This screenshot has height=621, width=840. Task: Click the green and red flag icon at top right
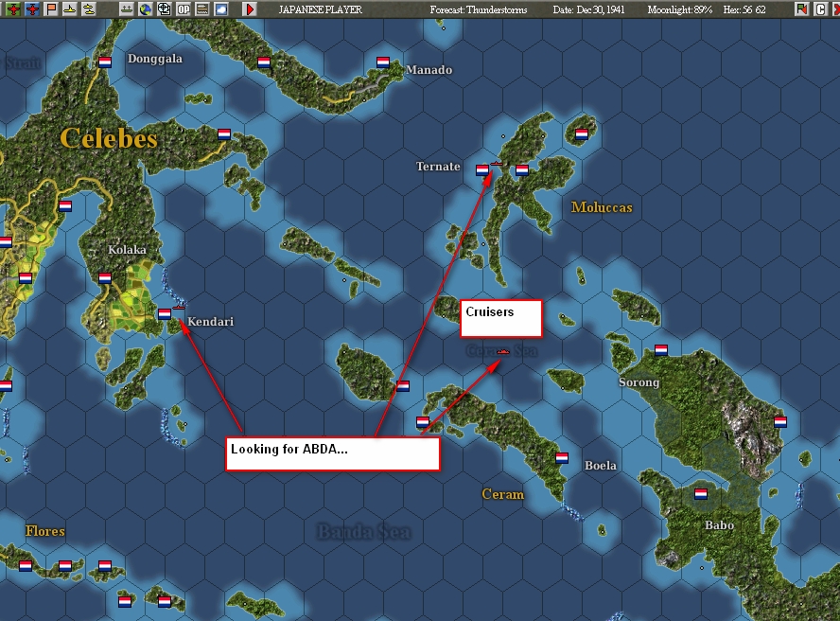click(x=802, y=9)
